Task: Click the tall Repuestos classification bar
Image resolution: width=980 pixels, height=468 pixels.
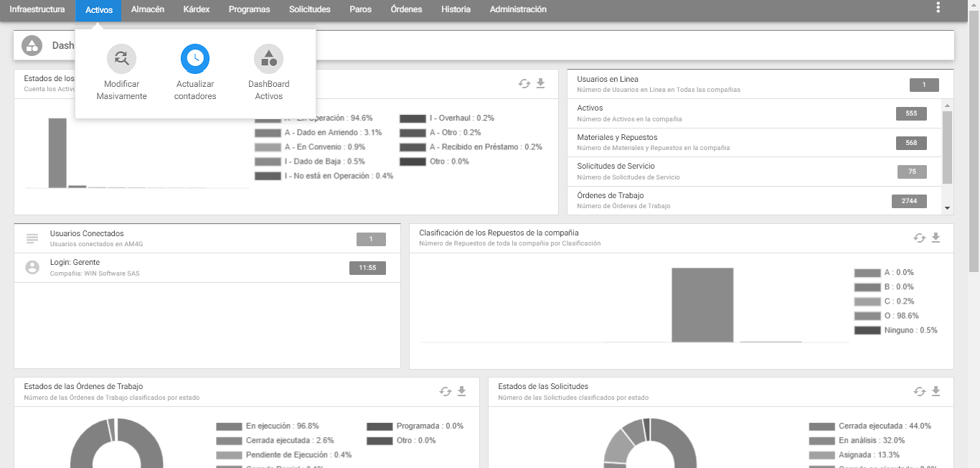Action: tap(702, 305)
